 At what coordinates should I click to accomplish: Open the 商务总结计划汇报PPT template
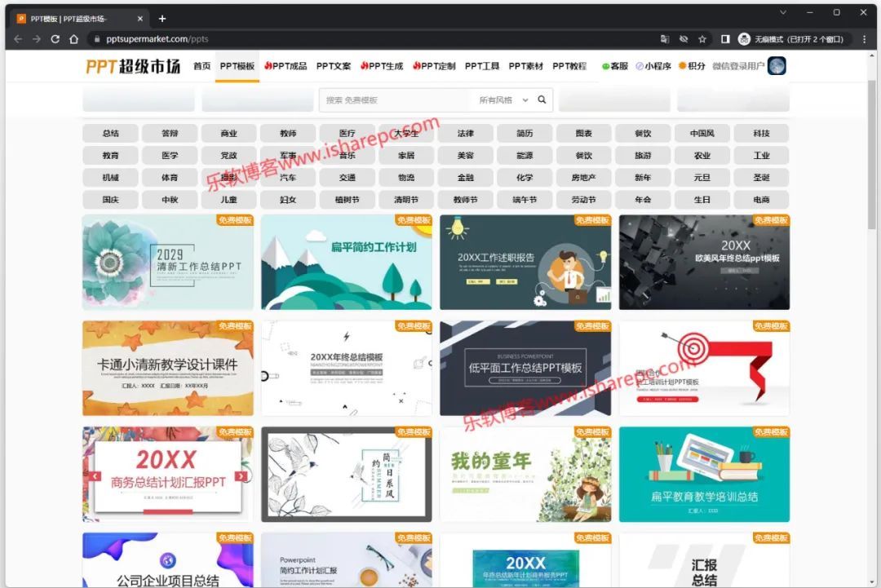point(168,475)
